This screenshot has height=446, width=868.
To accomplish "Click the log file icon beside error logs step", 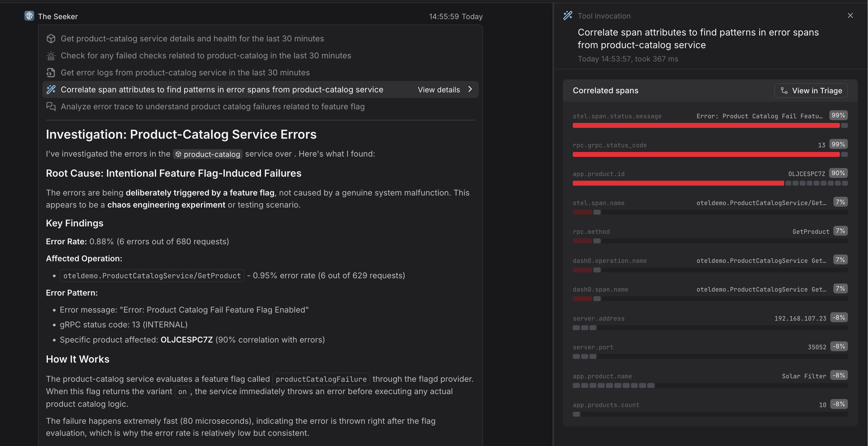I will (x=51, y=73).
